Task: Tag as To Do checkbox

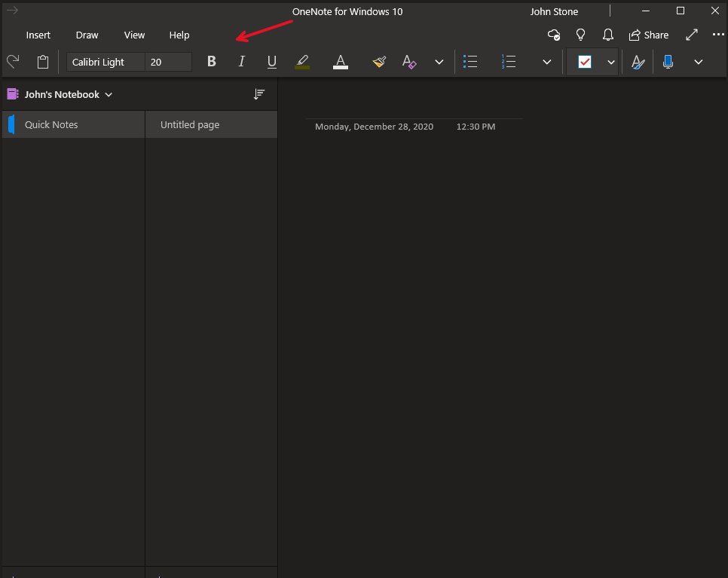Action: 585,62
